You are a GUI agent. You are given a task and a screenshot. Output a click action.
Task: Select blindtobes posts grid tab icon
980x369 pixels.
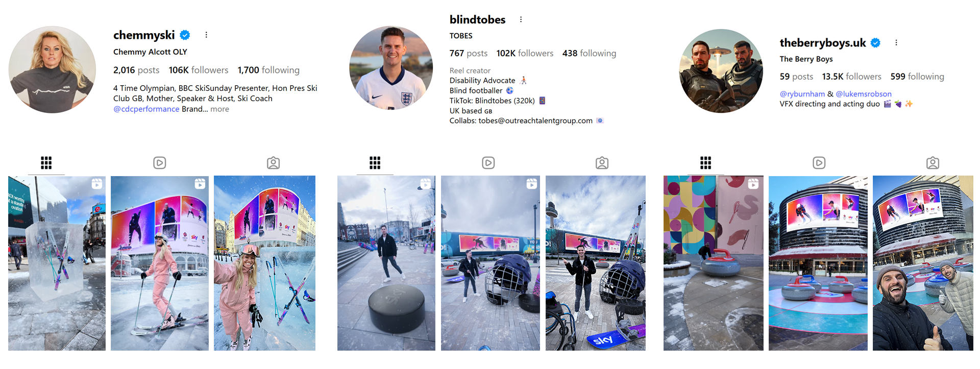click(x=375, y=163)
